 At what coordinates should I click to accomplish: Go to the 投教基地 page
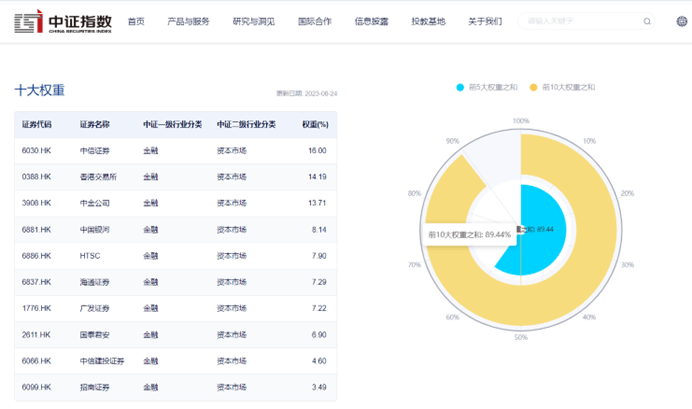point(428,21)
